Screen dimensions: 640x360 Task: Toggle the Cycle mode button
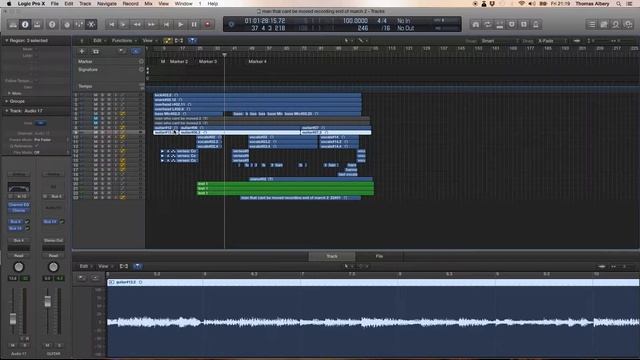488,24
